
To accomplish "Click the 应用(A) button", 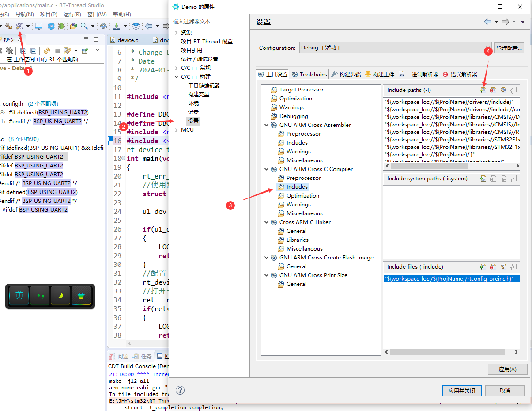I will pos(507,369).
